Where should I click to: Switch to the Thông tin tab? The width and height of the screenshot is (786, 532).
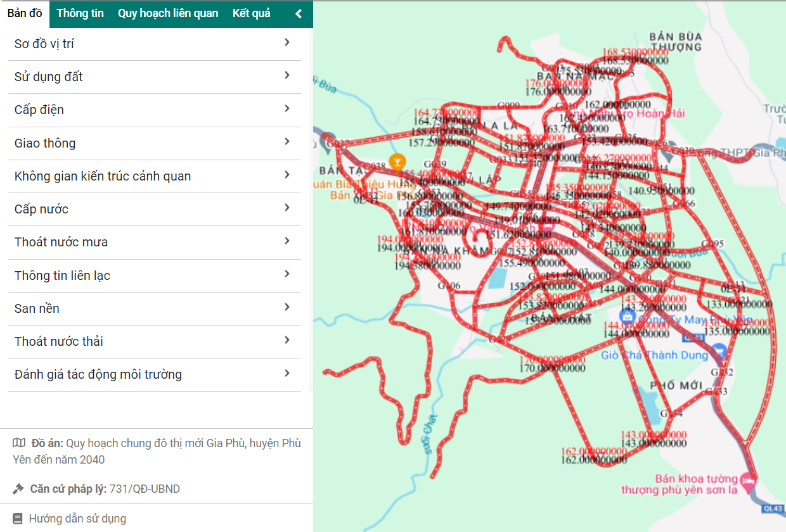(80, 13)
